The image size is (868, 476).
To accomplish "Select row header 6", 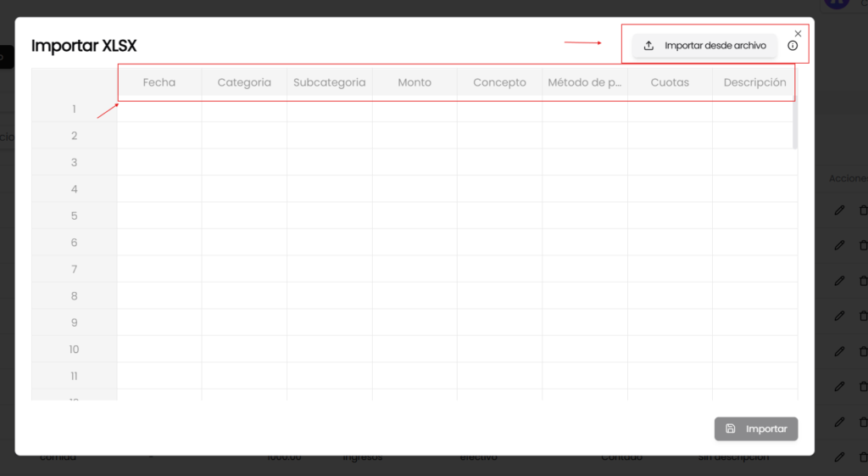I will click(75, 242).
